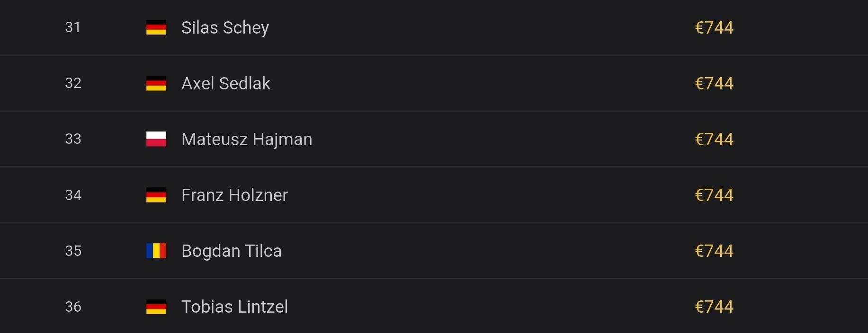Image resolution: width=868 pixels, height=333 pixels.
Task: Click the €744 prize for Bogdan Tilca
Action: (714, 251)
